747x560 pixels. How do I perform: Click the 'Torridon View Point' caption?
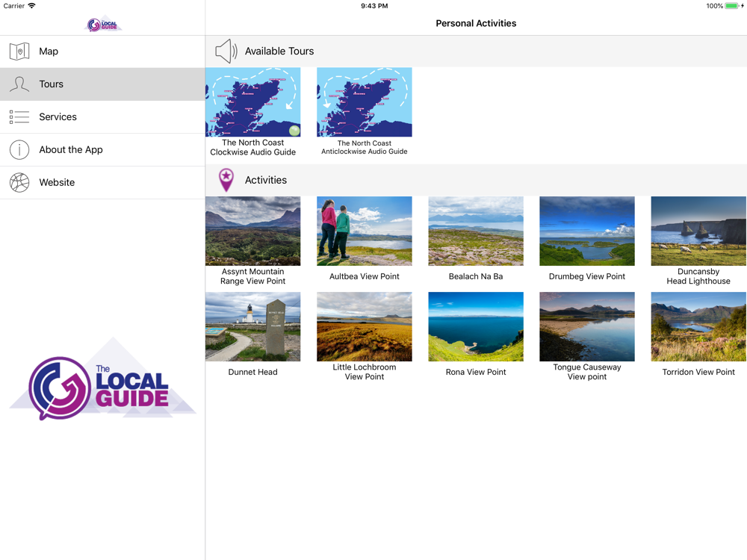click(x=698, y=372)
